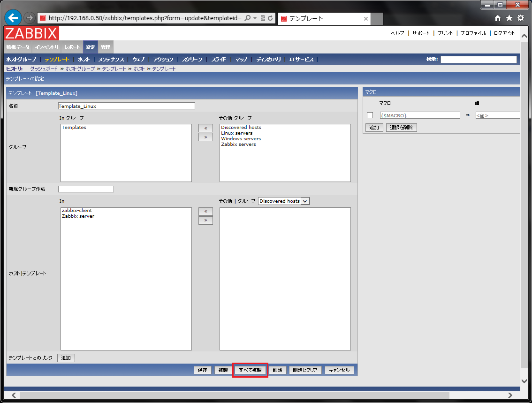
Task: Click the » button between group lists
Action: pos(205,137)
